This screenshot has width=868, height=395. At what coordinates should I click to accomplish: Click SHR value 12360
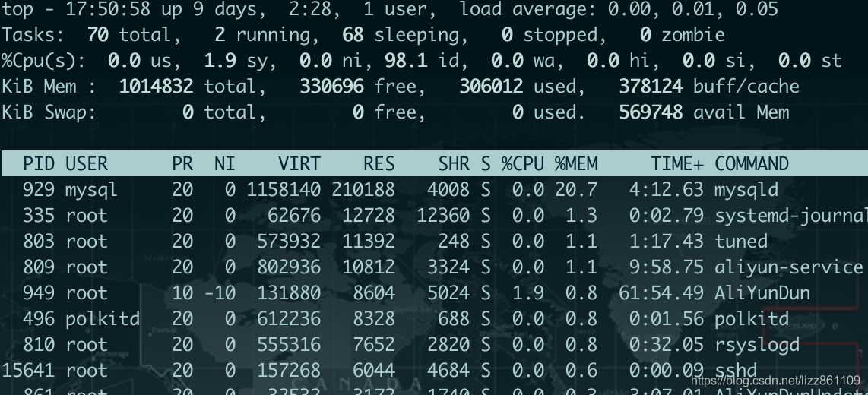coord(443,216)
